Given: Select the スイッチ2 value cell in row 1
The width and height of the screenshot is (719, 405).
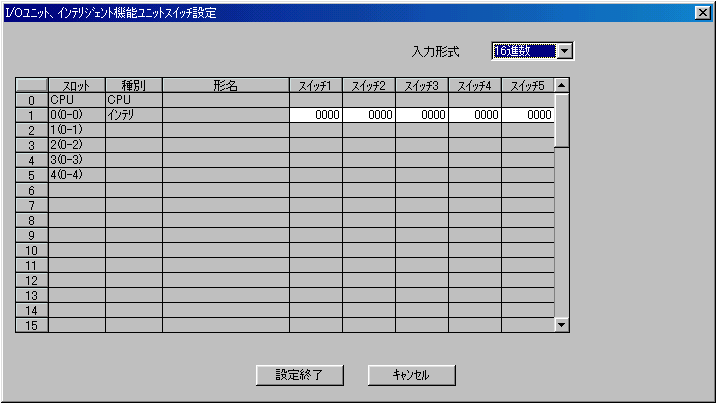Looking at the screenshot, I should (x=369, y=115).
